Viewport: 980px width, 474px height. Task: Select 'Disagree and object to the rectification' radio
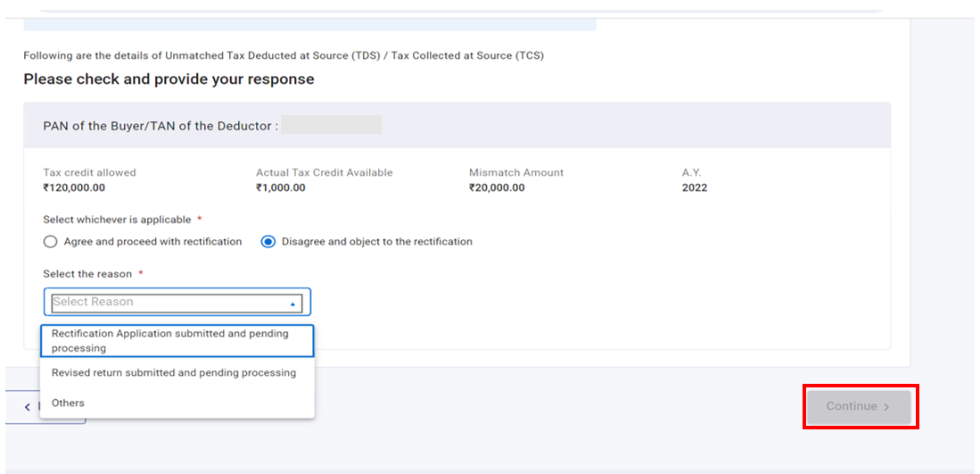[268, 242]
